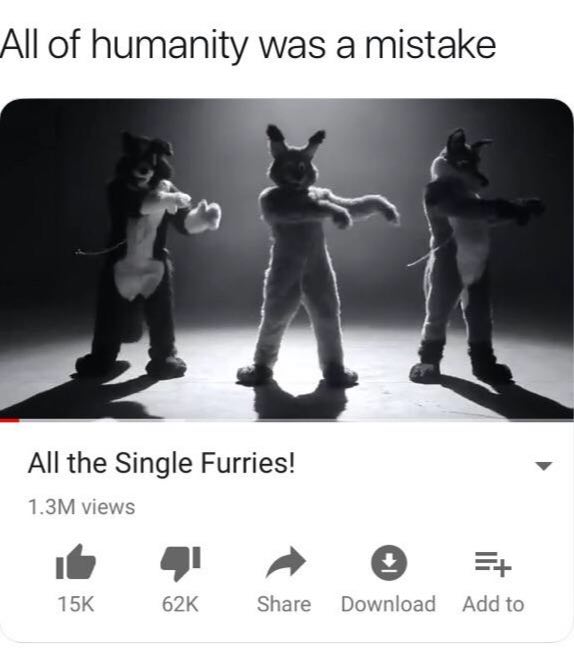The height and width of the screenshot is (654, 574).
Task: Click the Download circle icon
Action: (x=389, y=562)
